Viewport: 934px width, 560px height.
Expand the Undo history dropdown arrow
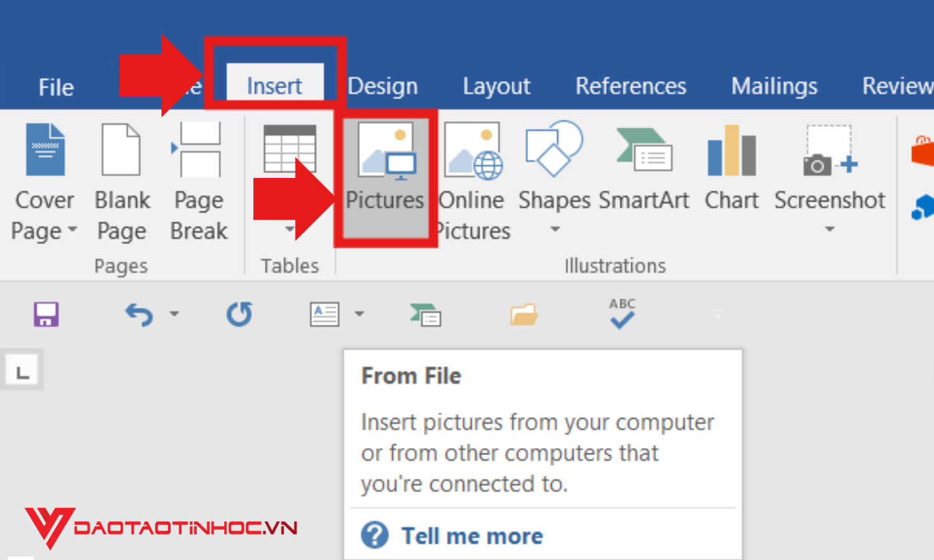pyautogui.click(x=174, y=314)
